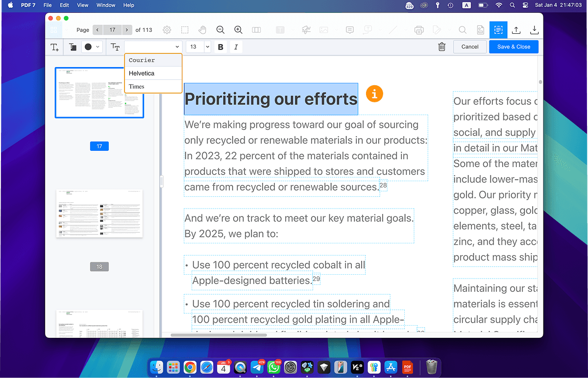Open settings gear in the toolbar
588x378 pixels.
pos(167,30)
